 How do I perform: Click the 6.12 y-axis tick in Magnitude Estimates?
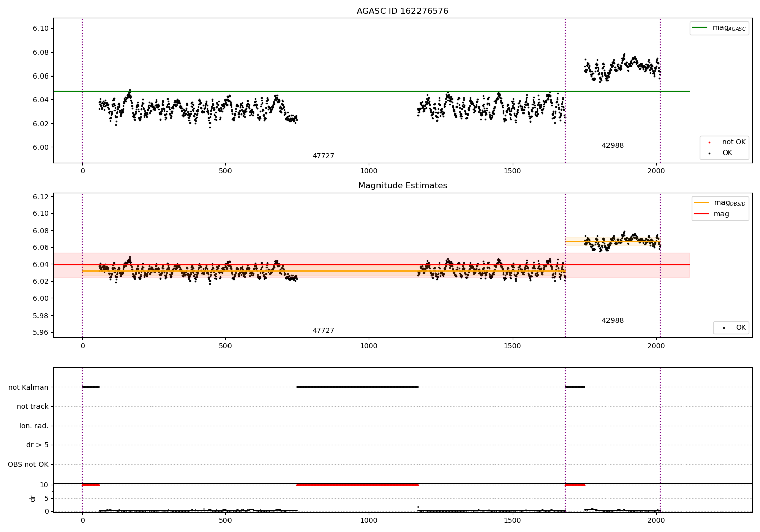pos(40,197)
